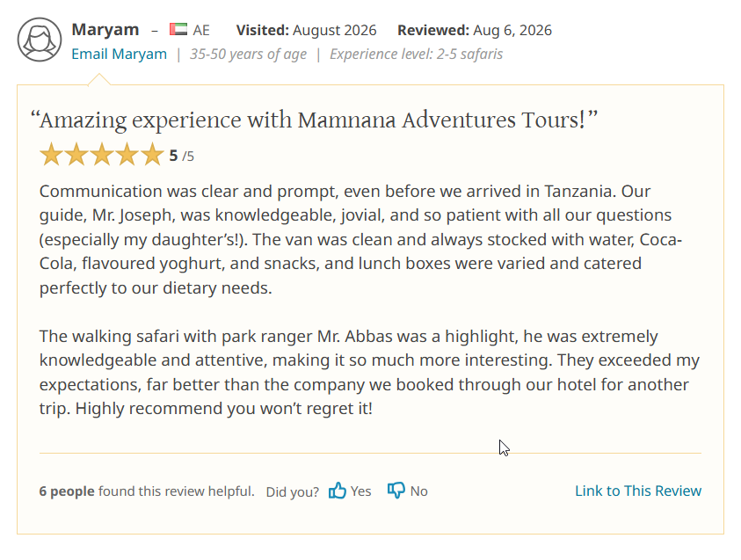Select the fifth gold rating star
The width and height of the screenshot is (741, 560).
pos(153,155)
